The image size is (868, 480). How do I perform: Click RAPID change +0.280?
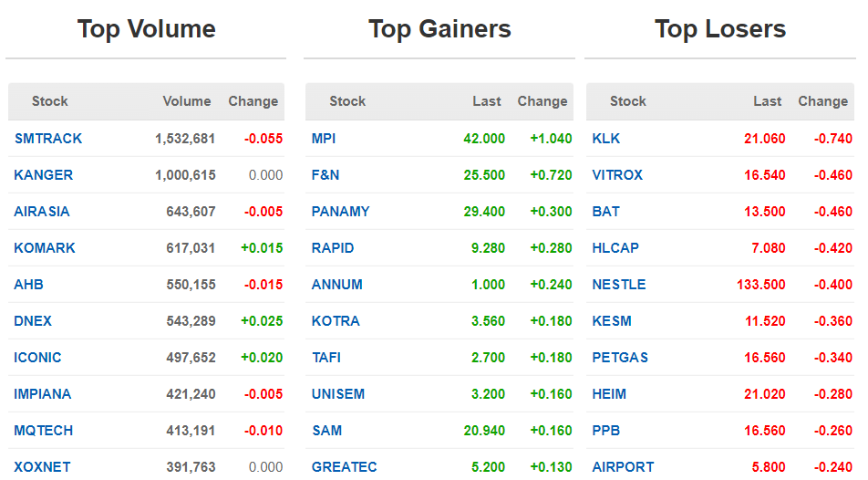pyautogui.click(x=552, y=248)
